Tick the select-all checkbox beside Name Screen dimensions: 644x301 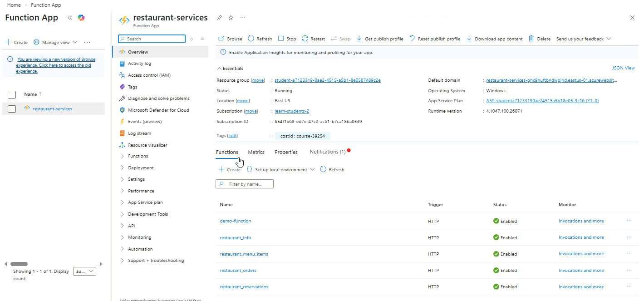coord(12,94)
